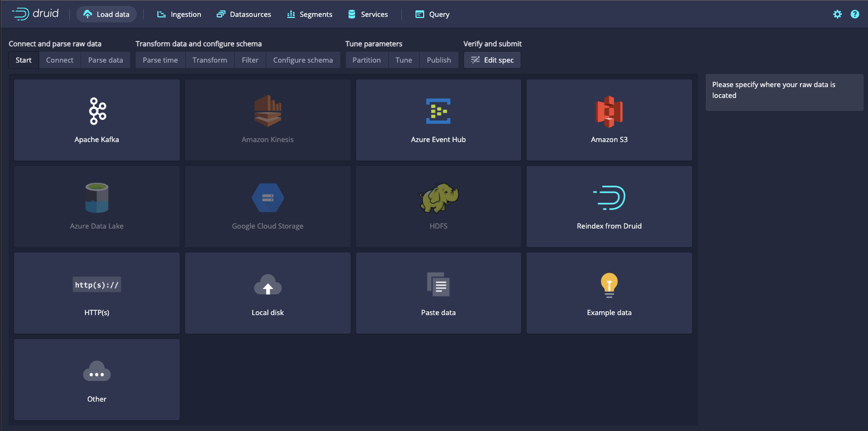Viewport: 868px width, 431px height.
Task: Open the Partition step
Action: [x=366, y=60]
